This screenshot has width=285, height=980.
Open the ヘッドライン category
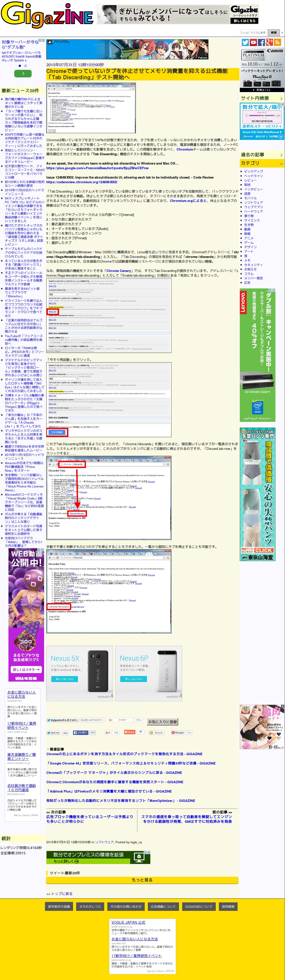[253, 176]
